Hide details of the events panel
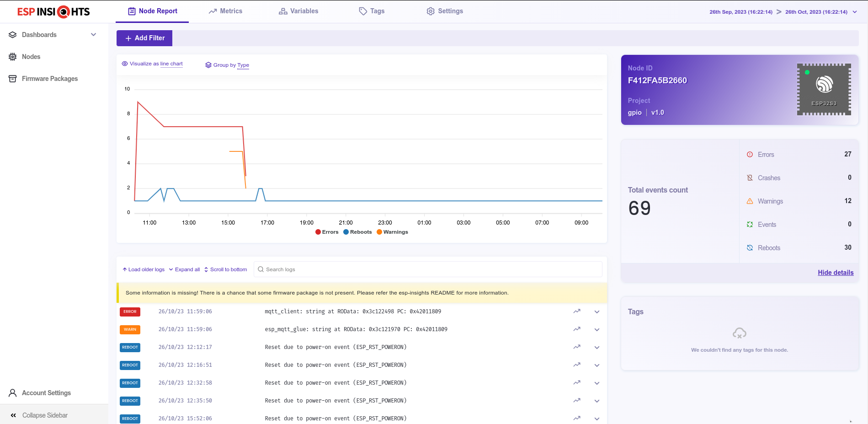868x424 pixels. (x=836, y=273)
